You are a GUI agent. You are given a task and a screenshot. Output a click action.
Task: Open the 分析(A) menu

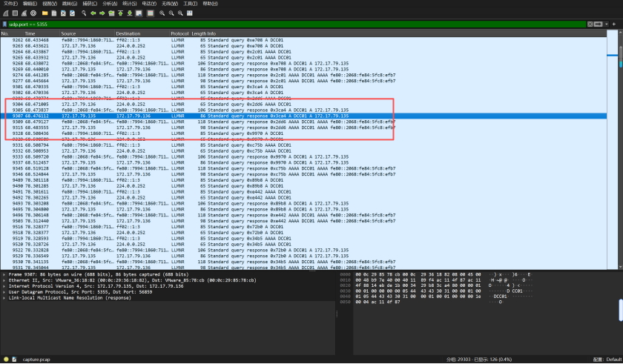point(109,4)
